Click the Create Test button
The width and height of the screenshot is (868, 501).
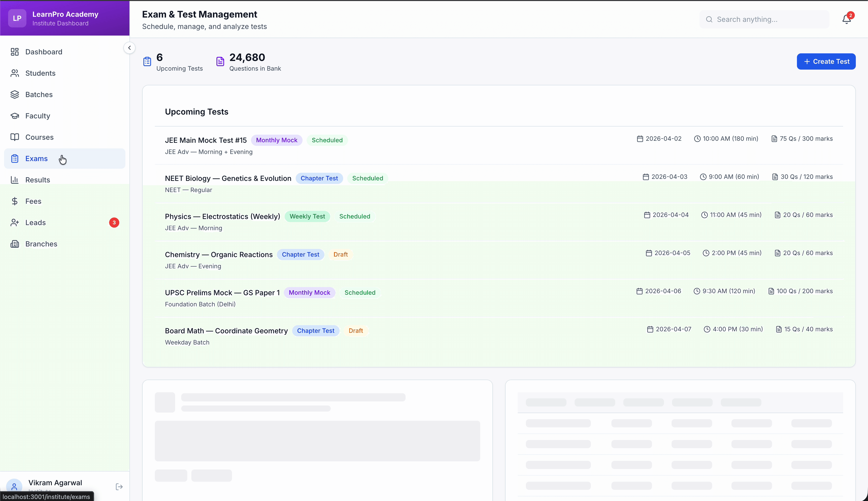coord(826,61)
